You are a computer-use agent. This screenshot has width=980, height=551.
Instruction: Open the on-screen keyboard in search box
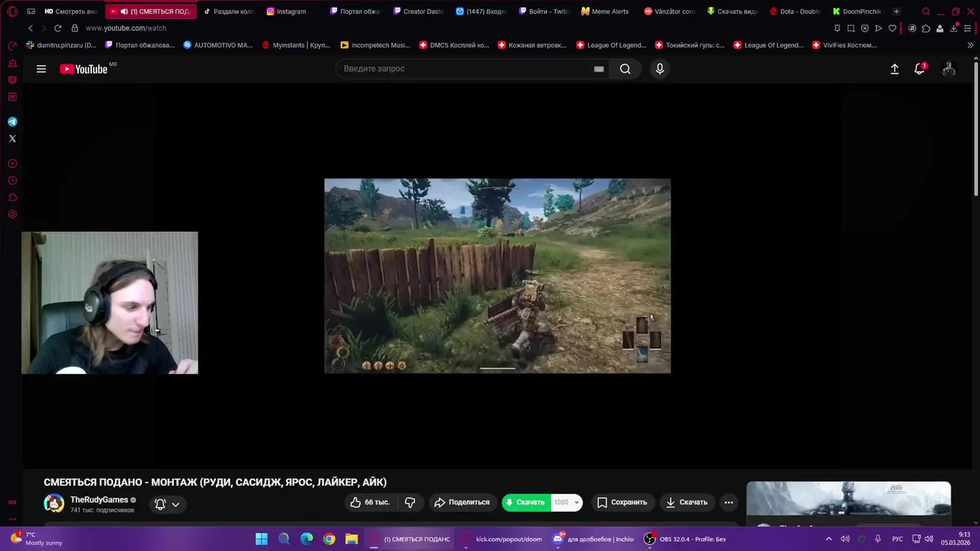tap(599, 69)
